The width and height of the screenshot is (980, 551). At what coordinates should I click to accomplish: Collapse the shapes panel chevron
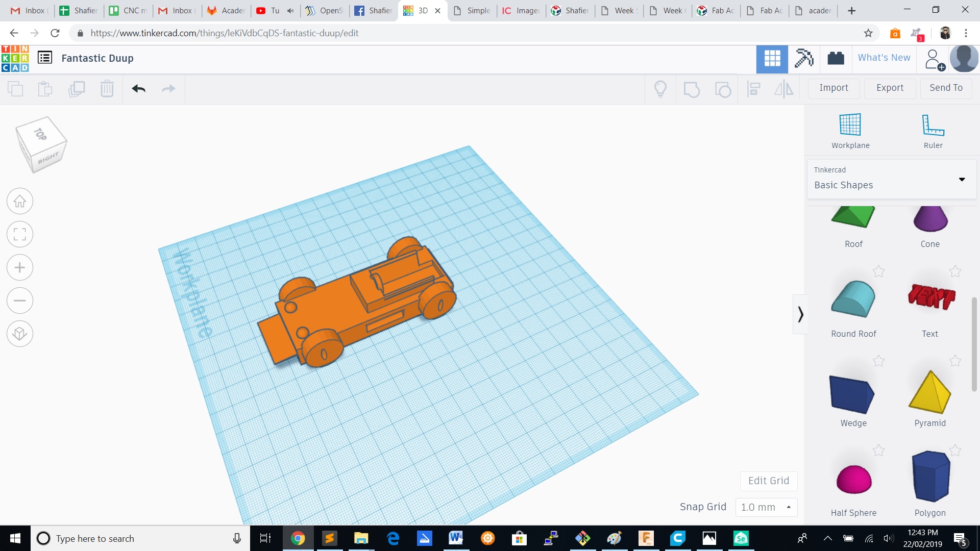800,314
